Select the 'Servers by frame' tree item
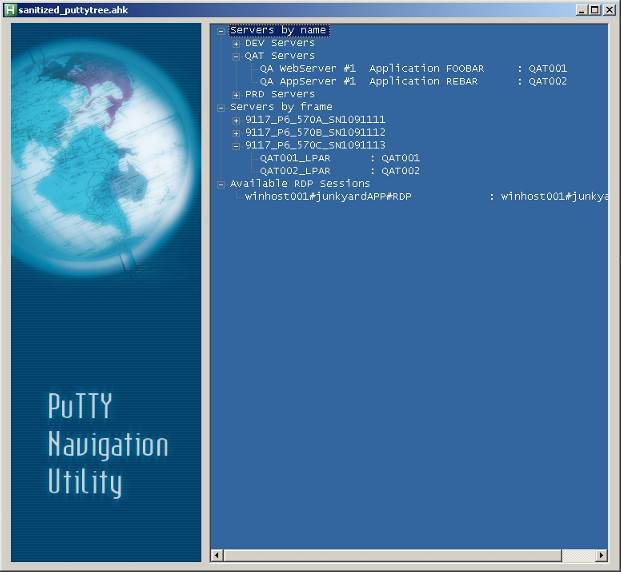The image size is (621, 572). tap(281, 107)
